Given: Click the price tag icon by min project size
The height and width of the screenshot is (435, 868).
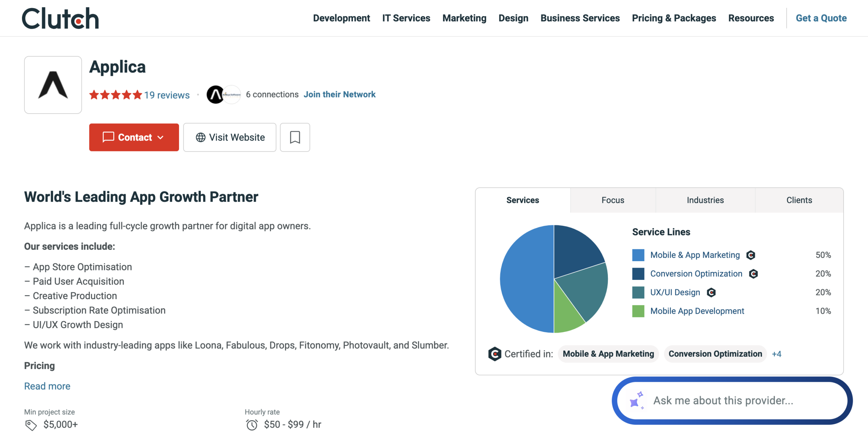Looking at the screenshot, I should click(31, 424).
